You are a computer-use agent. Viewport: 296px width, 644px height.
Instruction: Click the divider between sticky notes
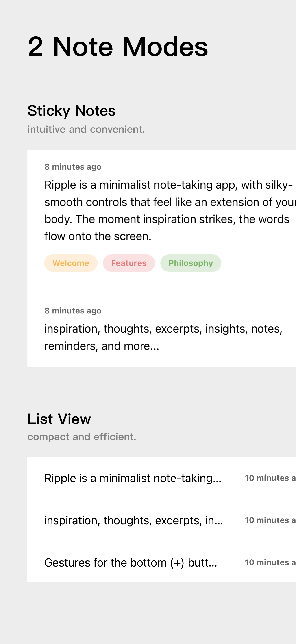tap(170, 289)
